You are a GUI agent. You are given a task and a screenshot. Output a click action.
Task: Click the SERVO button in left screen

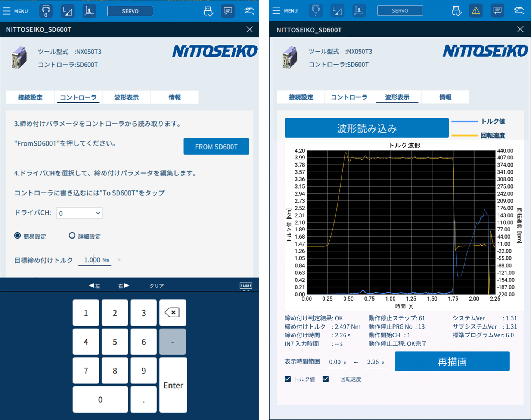point(130,11)
